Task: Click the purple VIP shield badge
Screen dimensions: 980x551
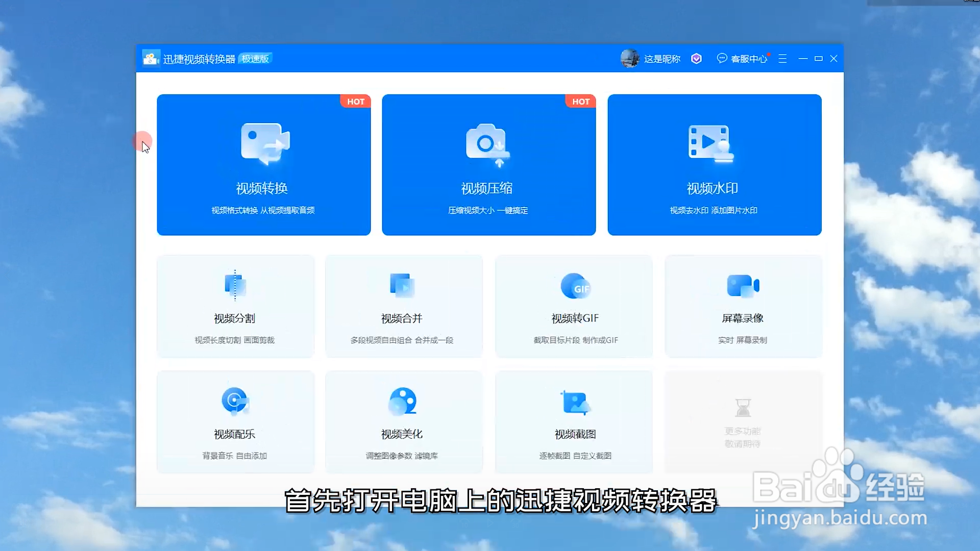Action: pyautogui.click(x=696, y=59)
